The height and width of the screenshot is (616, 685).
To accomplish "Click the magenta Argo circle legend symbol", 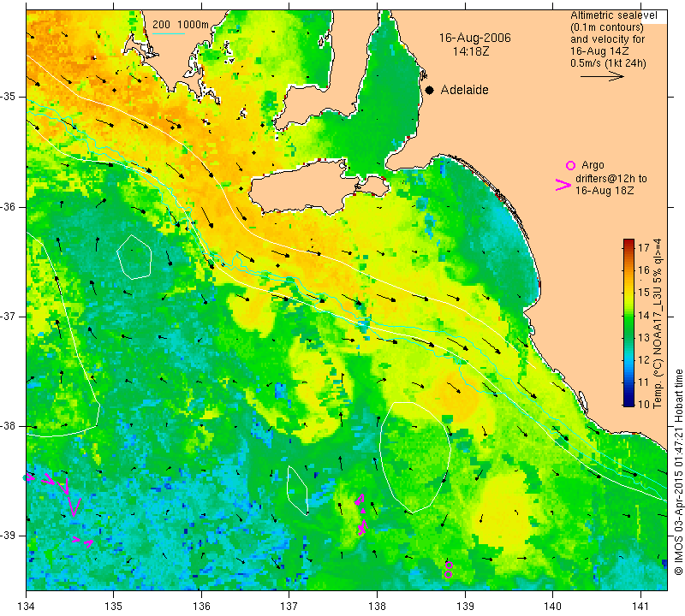I will [570, 165].
